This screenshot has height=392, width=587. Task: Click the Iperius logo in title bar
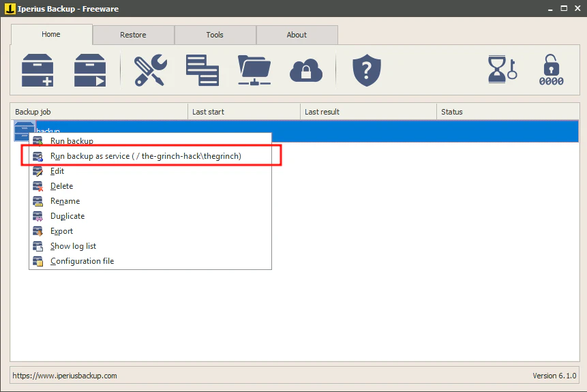coord(10,8)
